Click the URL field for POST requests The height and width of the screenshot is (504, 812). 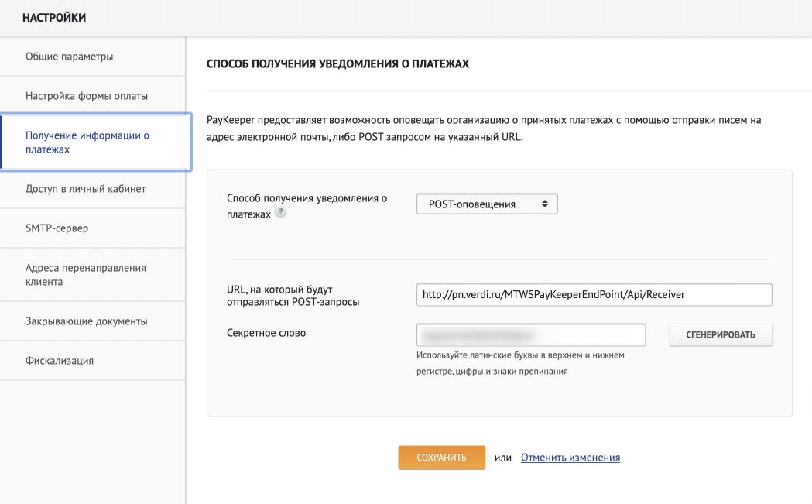(x=594, y=295)
